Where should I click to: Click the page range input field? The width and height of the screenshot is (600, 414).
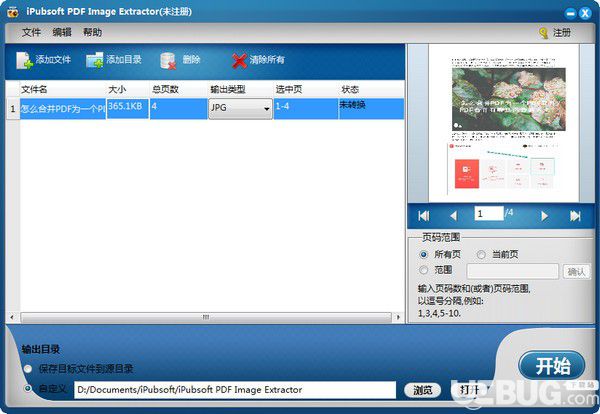[513, 271]
